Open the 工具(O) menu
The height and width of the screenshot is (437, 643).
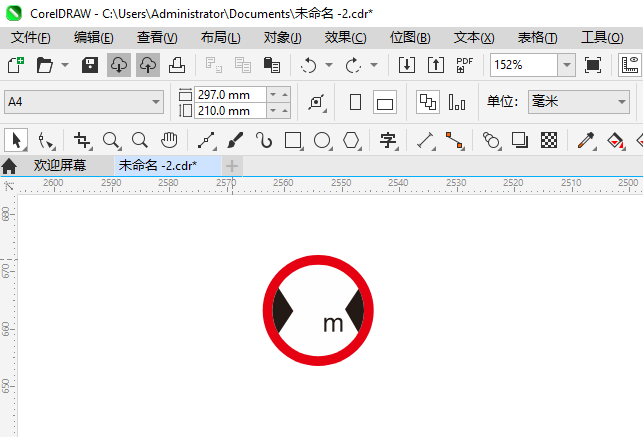pyautogui.click(x=602, y=38)
